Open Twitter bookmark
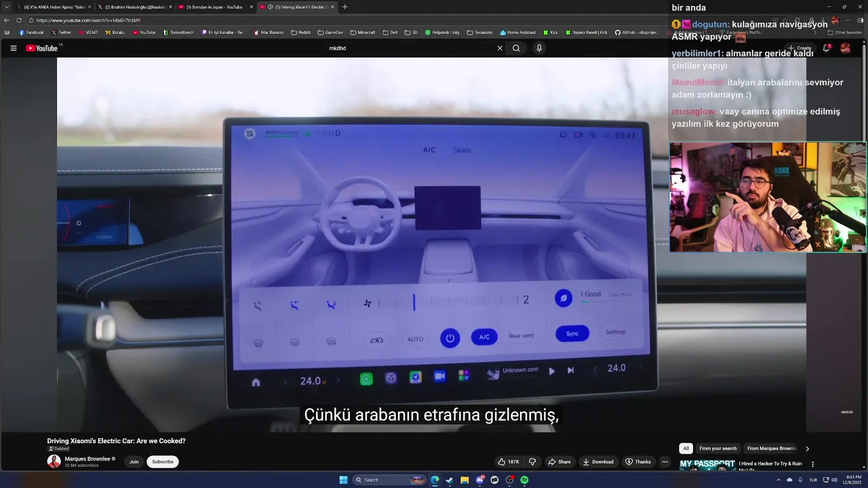Screen dimensions: 868x488 click(x=61, y=32)
